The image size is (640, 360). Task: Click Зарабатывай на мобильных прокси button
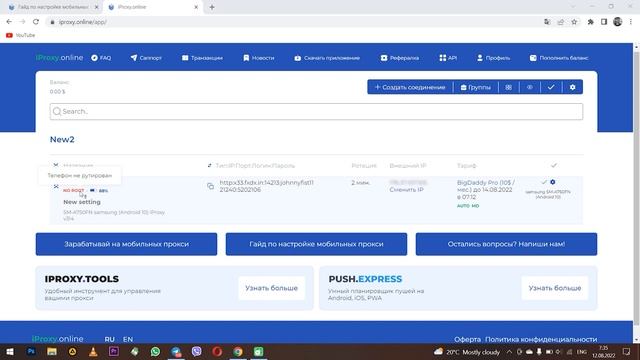point(127,244)
